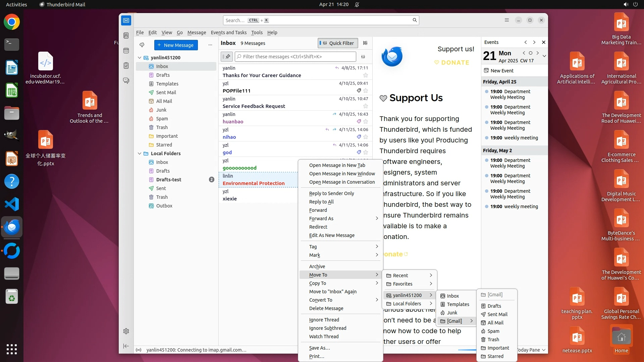Click the Get Messages cloud icon
This screenshot has height=362, width=644.
[142, 45]
